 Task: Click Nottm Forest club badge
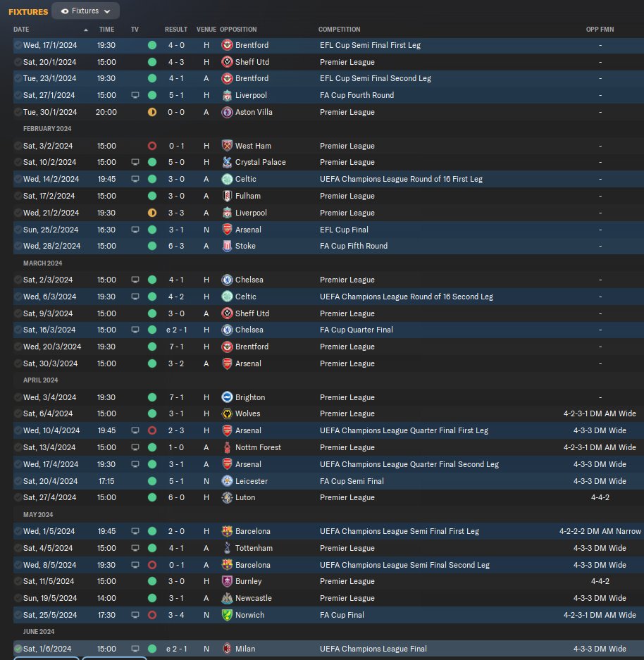click(x=227, y=447)
